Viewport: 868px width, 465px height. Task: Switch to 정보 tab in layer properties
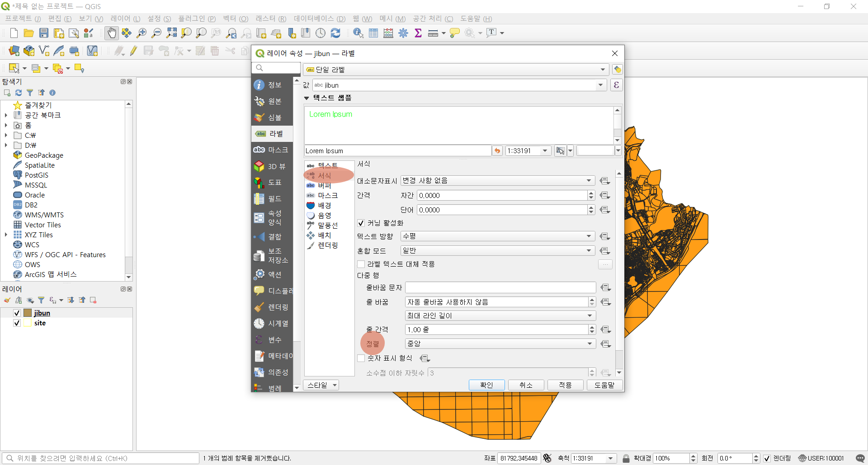tap(272, 85)
